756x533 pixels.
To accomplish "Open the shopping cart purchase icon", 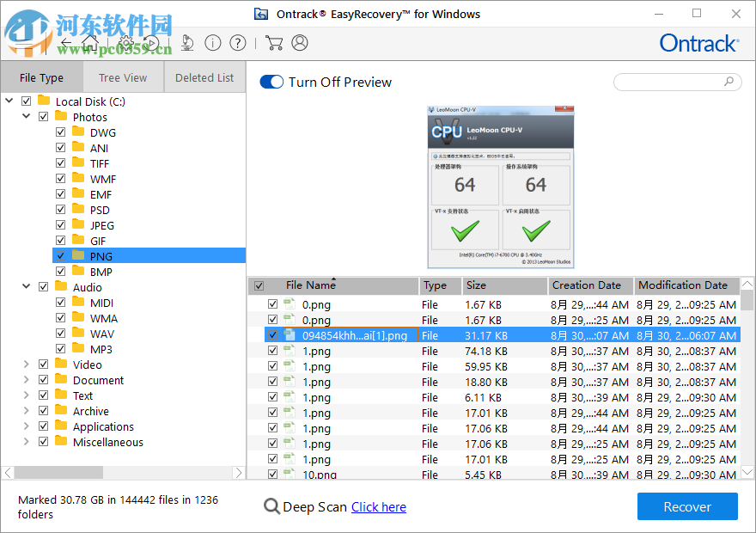I will point(273,42).
